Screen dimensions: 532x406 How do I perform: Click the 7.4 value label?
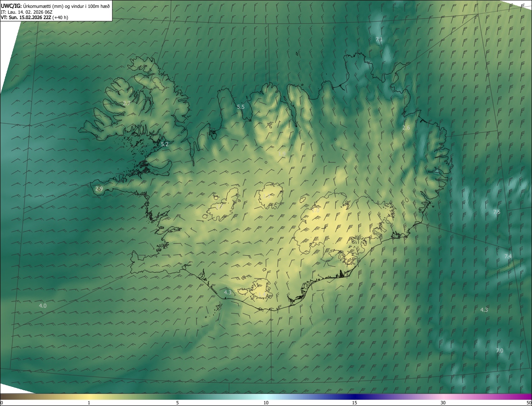[508, 257]
